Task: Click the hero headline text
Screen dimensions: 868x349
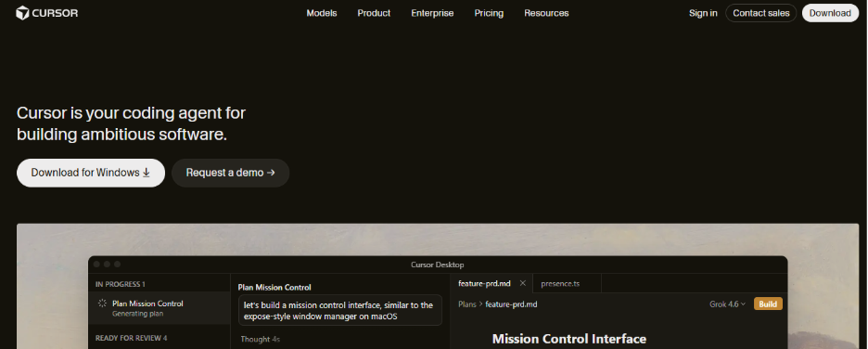Action: click(131, 123)
